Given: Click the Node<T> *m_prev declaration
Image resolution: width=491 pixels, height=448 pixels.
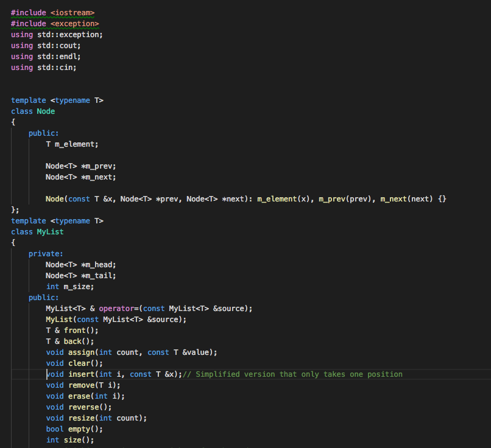Looking at the screenshot, I should click(79, 166).
